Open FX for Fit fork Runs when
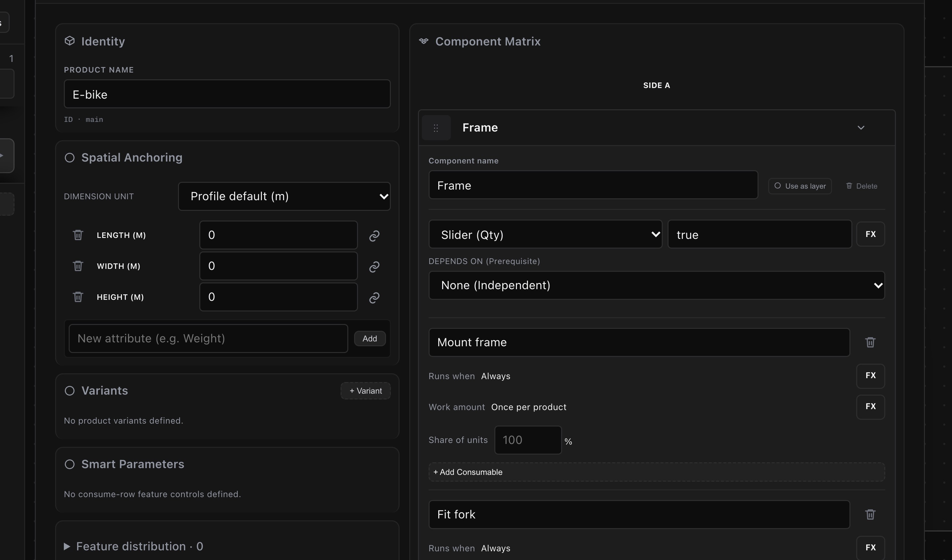 click(870, 547)
